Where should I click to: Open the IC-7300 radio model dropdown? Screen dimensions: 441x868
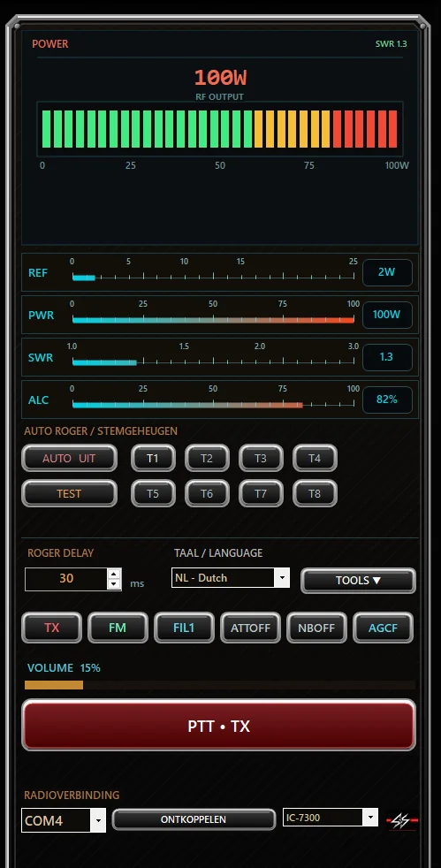[x=331, y=817]
